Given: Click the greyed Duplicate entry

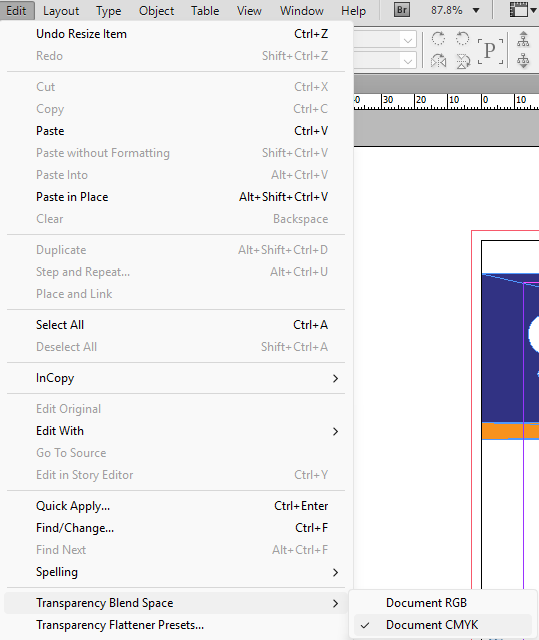Looking at the screenshot, I should click(x=176, y=250).
